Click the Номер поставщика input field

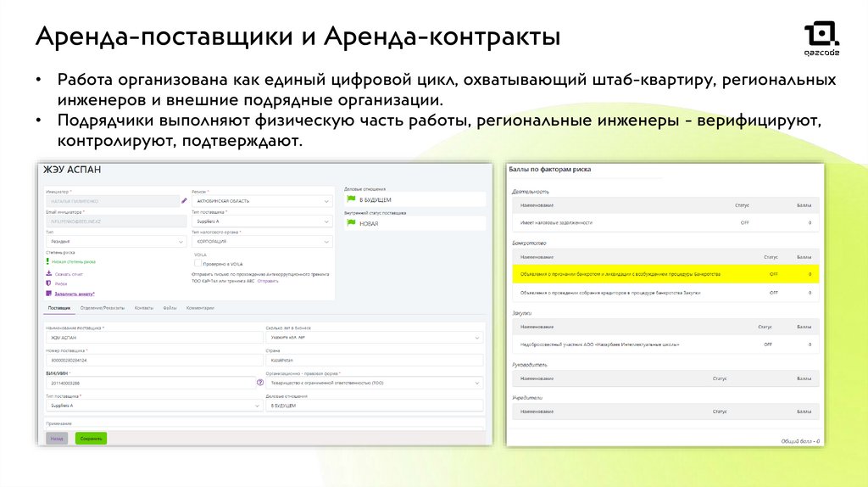[154, 360]
